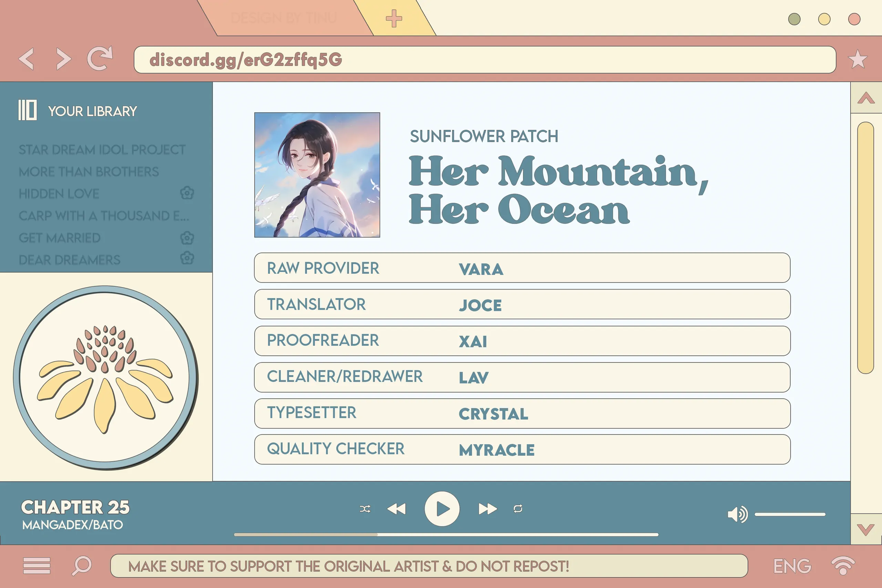Click the search magnifier icon

[x=82, y=565]
